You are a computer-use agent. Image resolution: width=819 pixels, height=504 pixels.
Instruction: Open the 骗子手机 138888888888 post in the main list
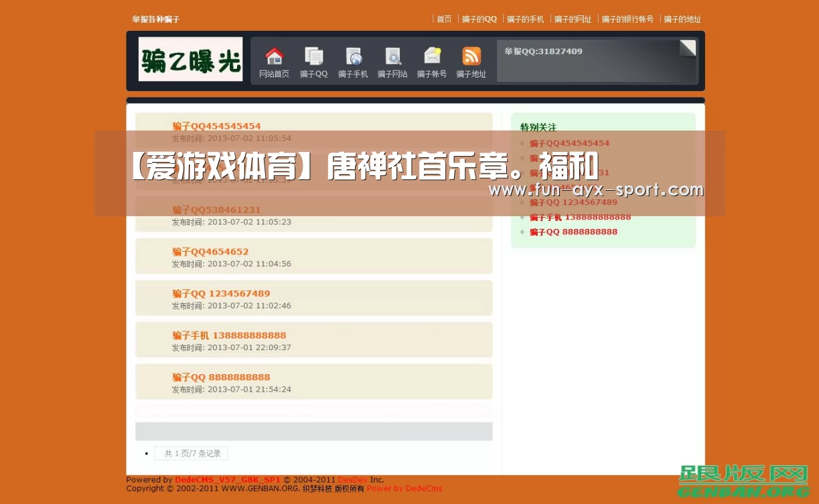click(x=229, y=335)
